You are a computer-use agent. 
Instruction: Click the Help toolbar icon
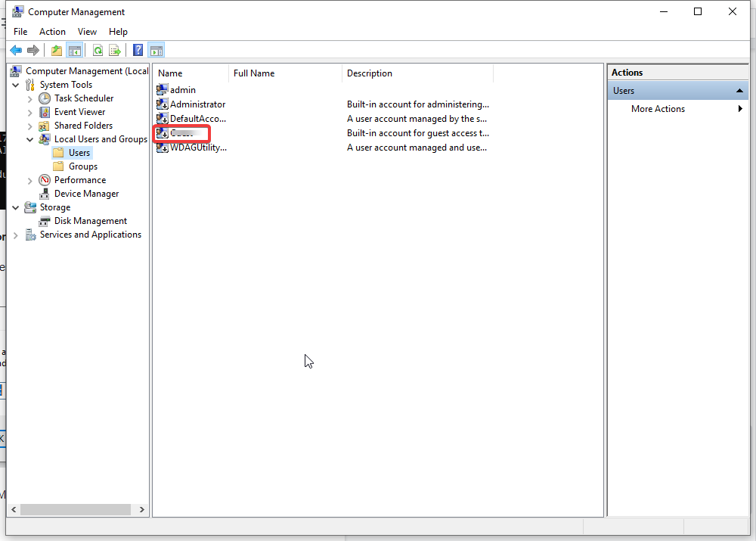point(138,50)
